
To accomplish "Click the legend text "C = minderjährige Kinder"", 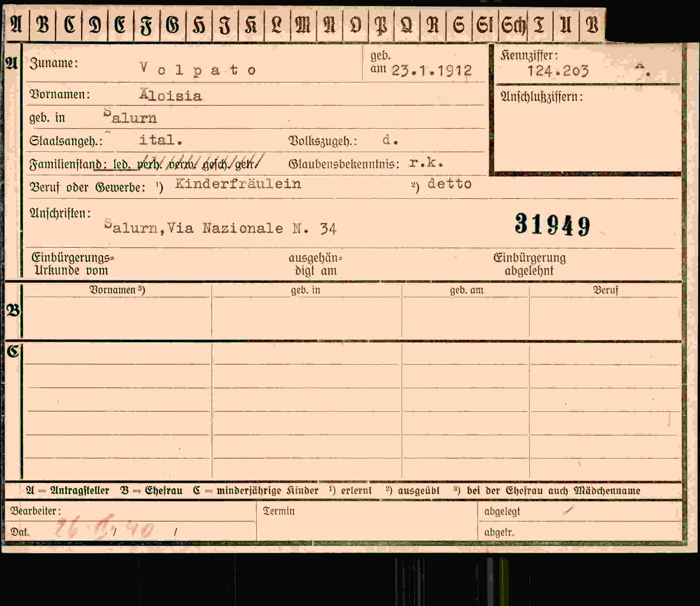I will coord(256,490).
